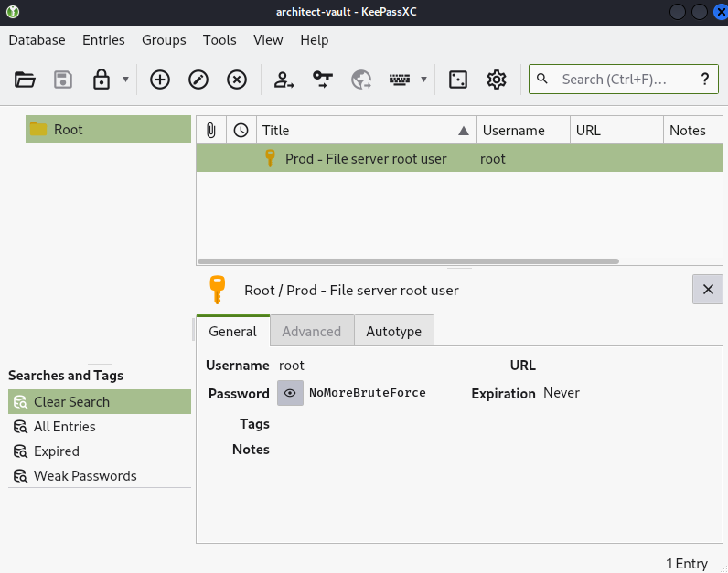728x573 pixels.
Task: Select Expired in Searches and Tags
Action: point(57,451)
